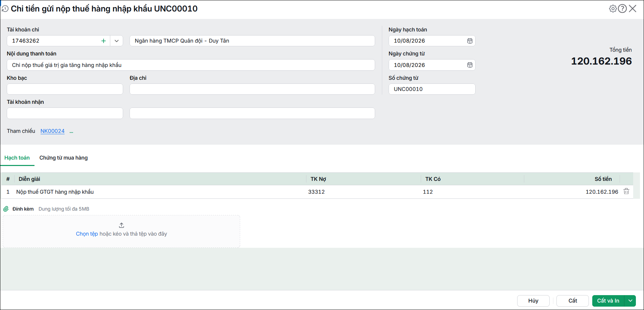Click the bank name field
This screenshot has height=310, width=644.
(252, 41)
